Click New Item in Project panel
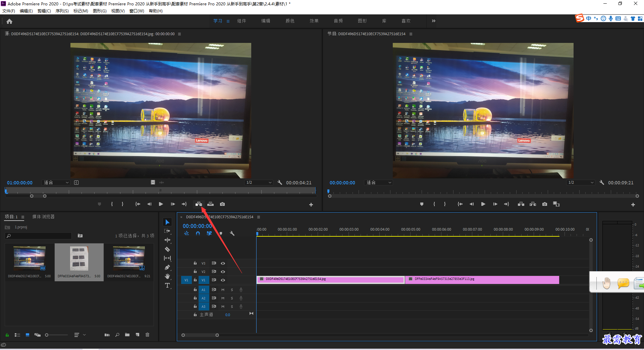 click(138, 335)
